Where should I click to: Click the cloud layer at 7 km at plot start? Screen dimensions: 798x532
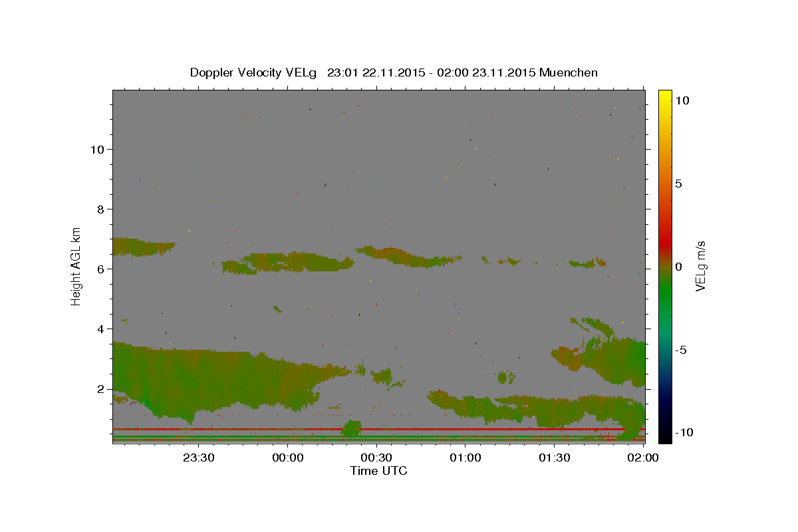[143, 247]
